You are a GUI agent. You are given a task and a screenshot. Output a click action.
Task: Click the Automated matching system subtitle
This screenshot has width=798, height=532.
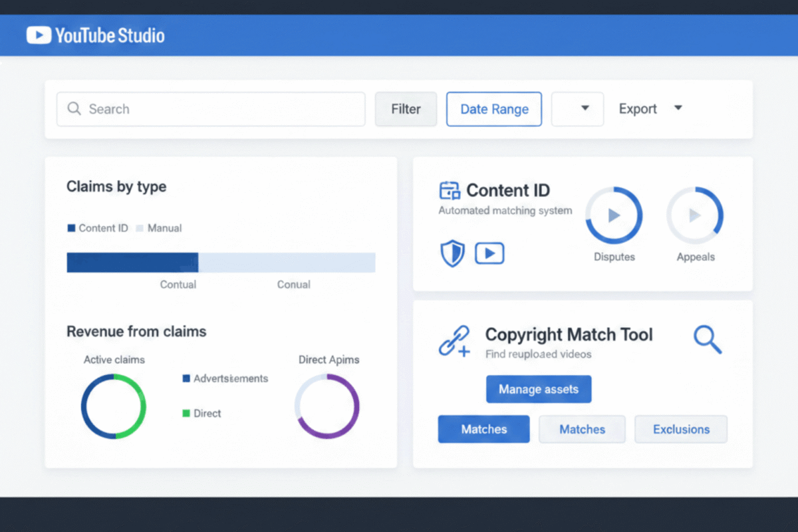[505, 211]
